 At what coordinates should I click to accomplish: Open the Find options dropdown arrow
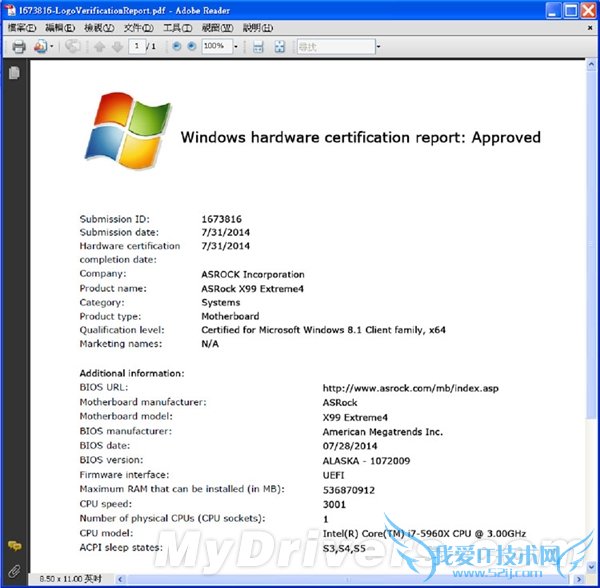(x=378, y=47)
